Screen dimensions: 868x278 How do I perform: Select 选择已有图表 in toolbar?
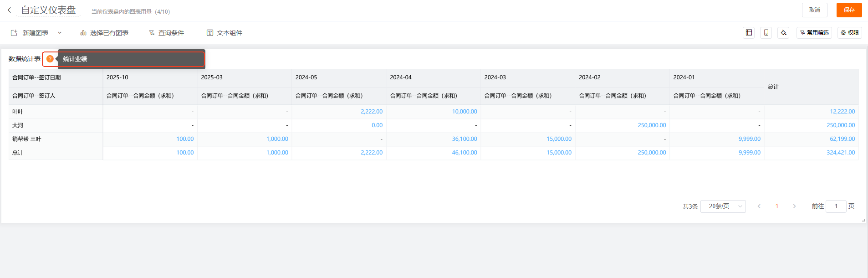coord(104,33)
